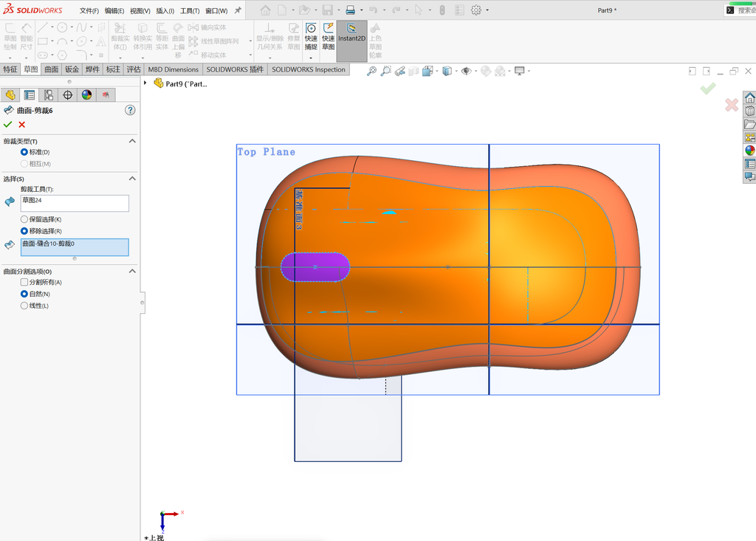Open the dropdown arrow next to Print
Viewport: 756px width, 541px height.
[362, 10]
